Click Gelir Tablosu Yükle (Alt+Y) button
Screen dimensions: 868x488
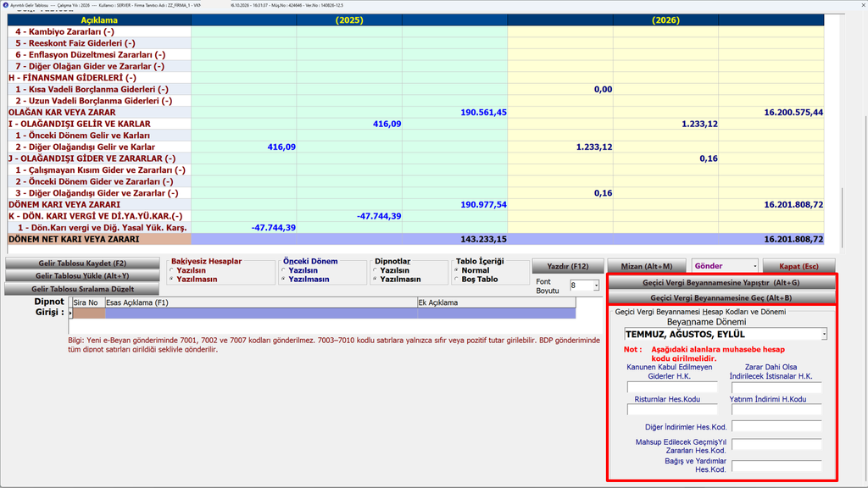82,276
